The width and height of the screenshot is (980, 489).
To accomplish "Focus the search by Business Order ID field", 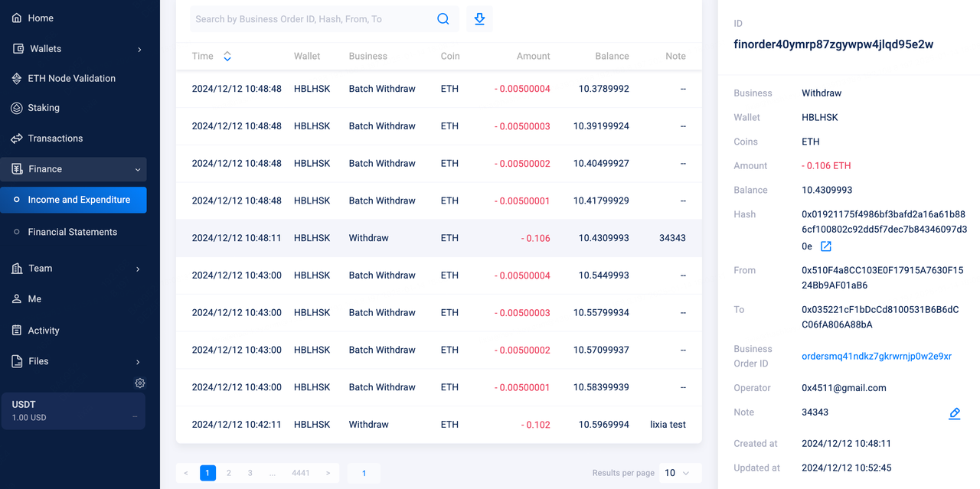I will tap(310, 19).
